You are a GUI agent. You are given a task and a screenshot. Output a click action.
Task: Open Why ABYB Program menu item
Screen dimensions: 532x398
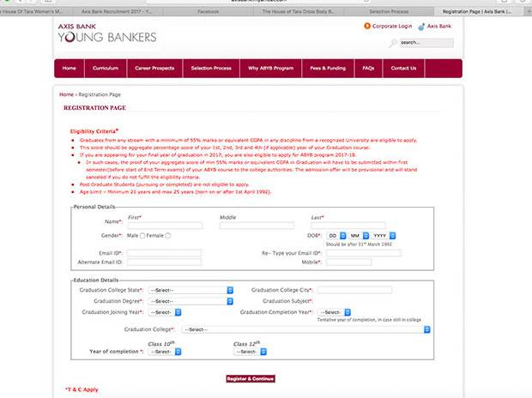click(271, 69)
